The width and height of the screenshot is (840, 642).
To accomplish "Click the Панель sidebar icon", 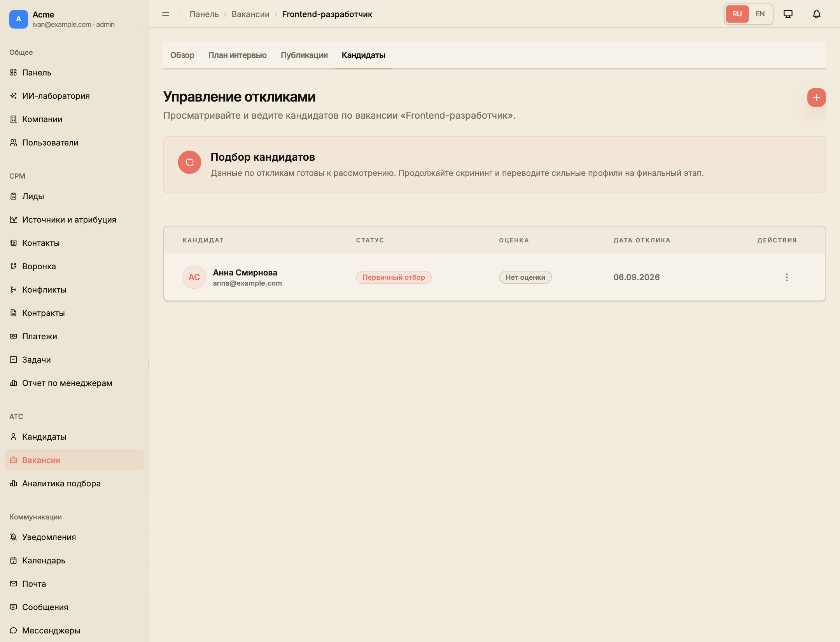I will click(x=14, y=72).
